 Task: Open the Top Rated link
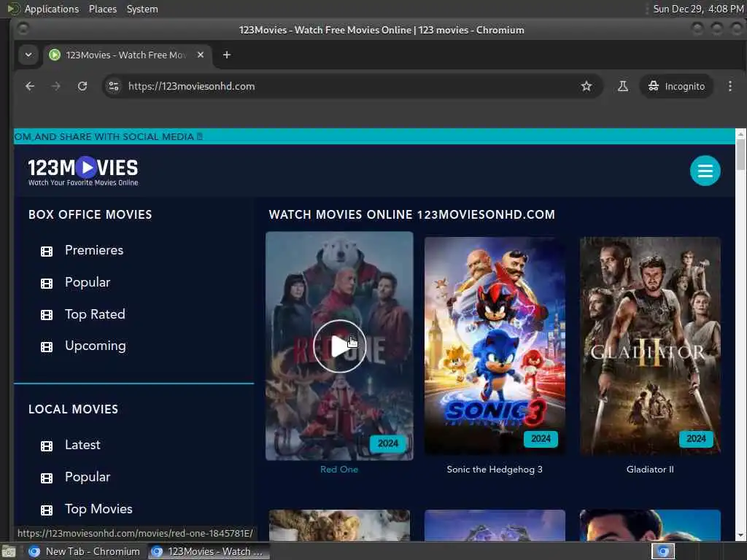(95, 314)
